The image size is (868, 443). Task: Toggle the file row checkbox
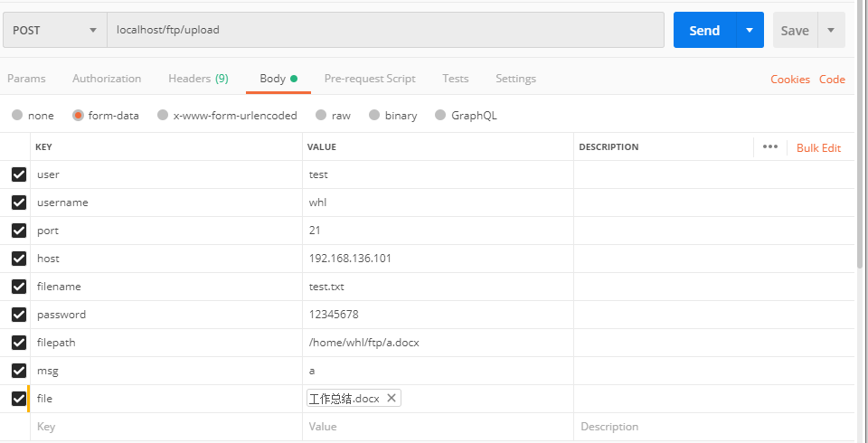click(19, 399)
